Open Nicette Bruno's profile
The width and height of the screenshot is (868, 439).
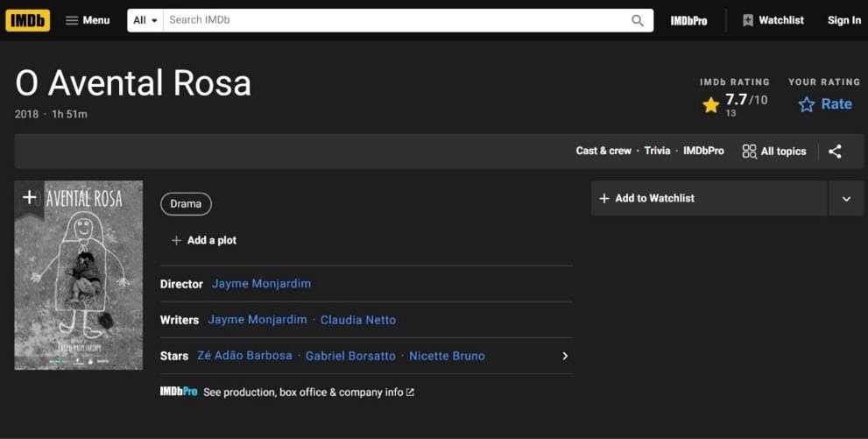tap(447, 356)
